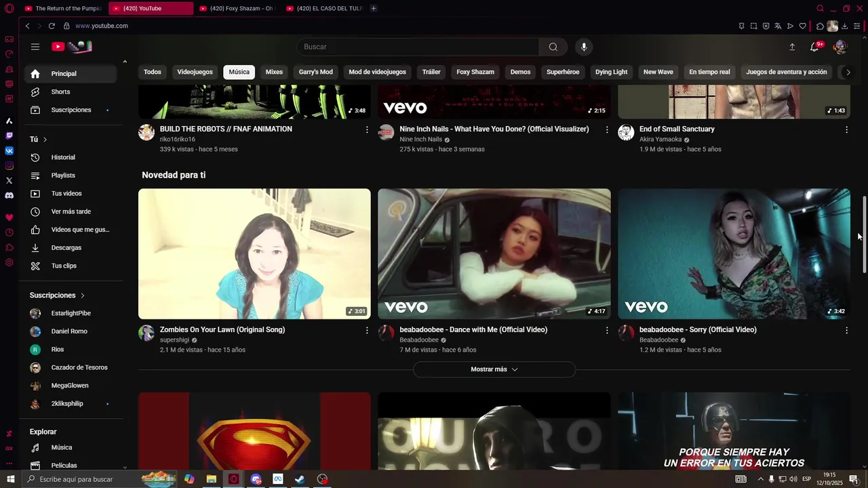Open Steam from the taskbar
The height and width of the screenshot is (488, 868).
click(x=300, y=479)
